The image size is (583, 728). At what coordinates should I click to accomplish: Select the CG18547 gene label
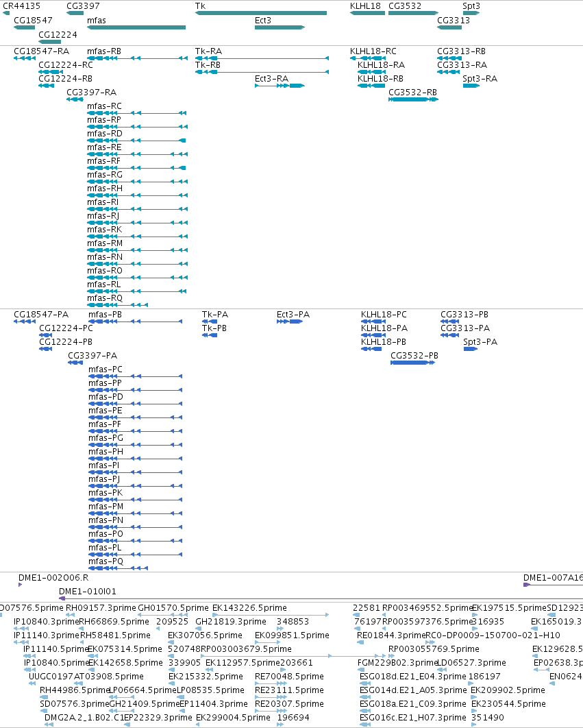(33, 21)
